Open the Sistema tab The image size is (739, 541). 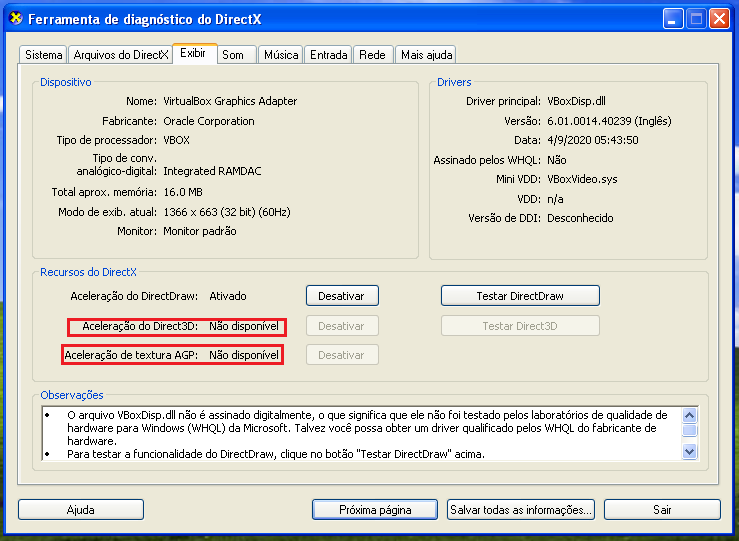pyautogui.click(x=43, y=55)
